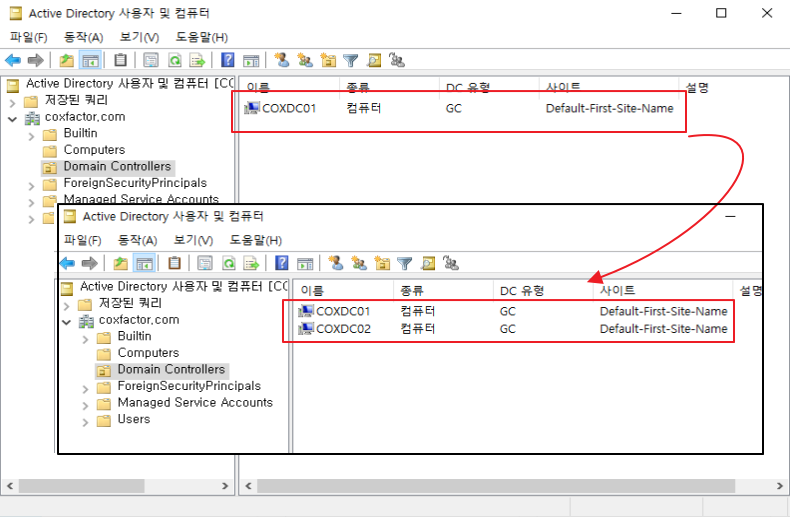This screenshot has height=517, width=790.
Task: Click the new user icon in the inset window toolbar
Action: 336,263
